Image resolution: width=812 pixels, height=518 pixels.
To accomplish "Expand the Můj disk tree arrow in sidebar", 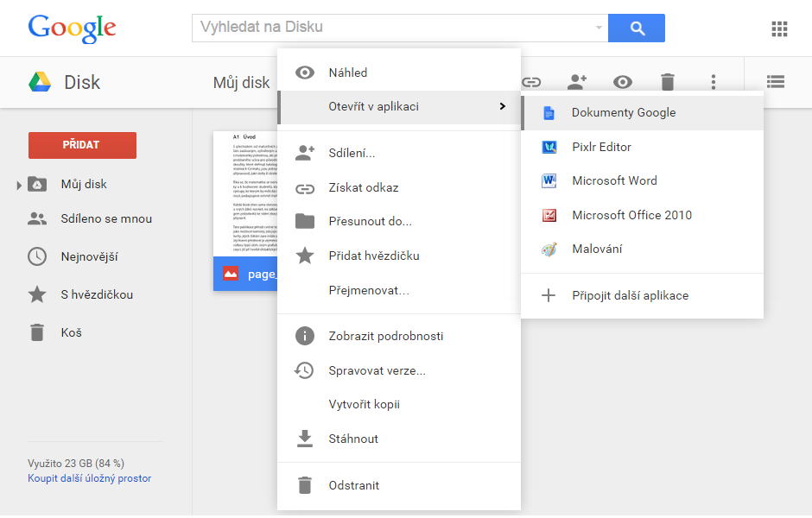I will pos(19,185).
